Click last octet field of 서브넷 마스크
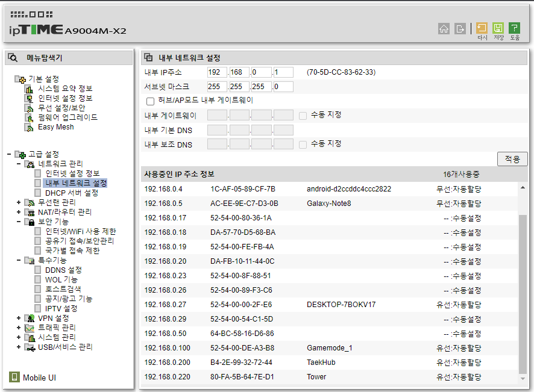Screen dimensions: 534x392 [x=283, y=87]
